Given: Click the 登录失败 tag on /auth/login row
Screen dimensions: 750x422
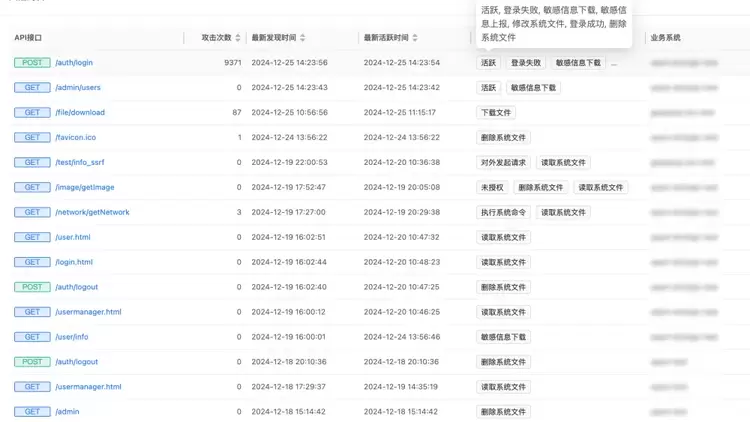Looking at the screenshot, I should click(x=525, y=62).
